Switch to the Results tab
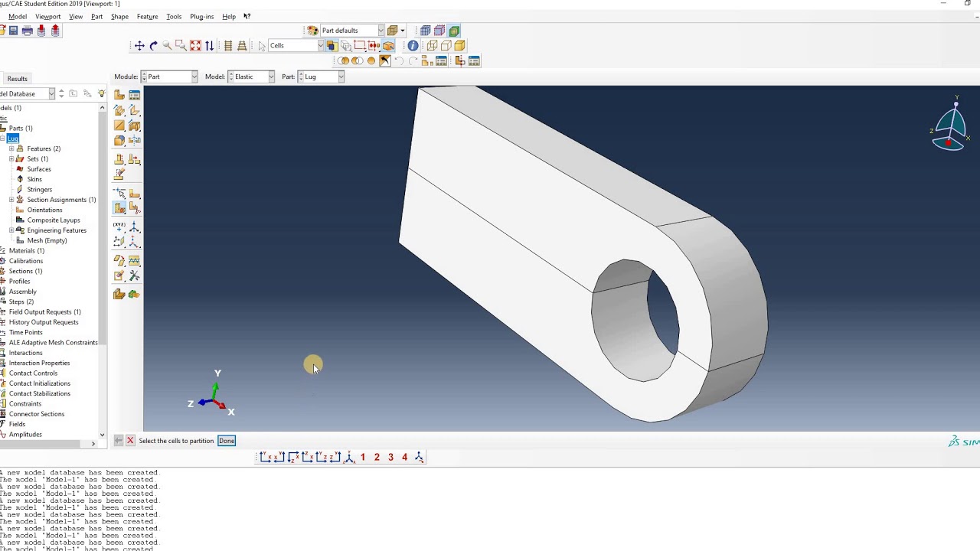 17,79
